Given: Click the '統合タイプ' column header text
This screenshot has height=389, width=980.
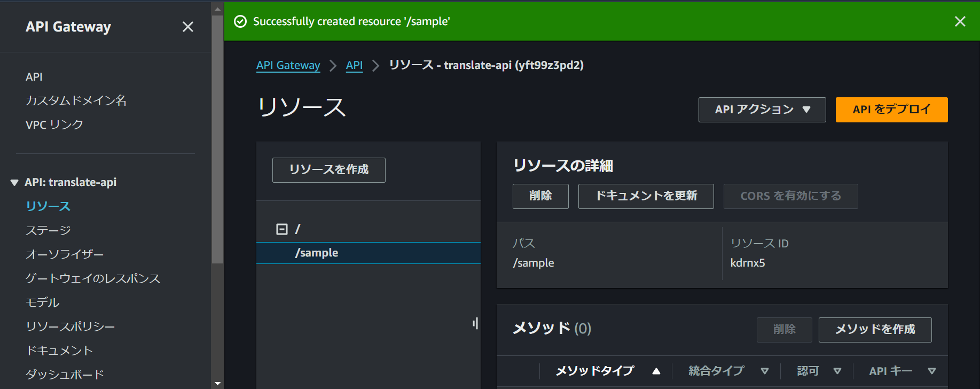Looking at the screenshot, I should [716, 371].
